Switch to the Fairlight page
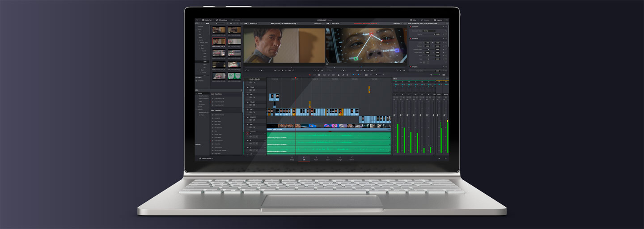This screenshot has width=644, height=229. point(340,159)
